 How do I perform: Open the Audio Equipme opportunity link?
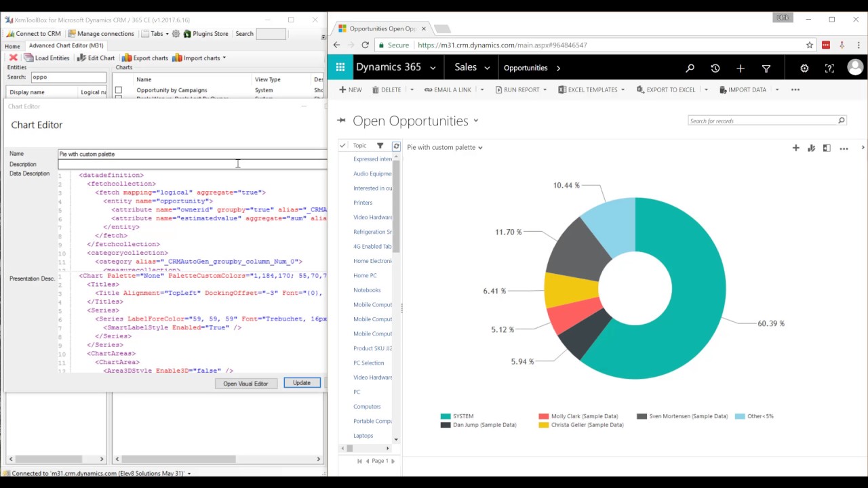point(372,174)
